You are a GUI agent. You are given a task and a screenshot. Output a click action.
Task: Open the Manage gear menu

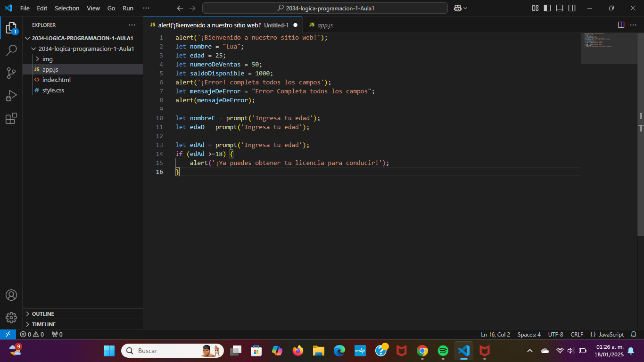(x=11, y=318)
